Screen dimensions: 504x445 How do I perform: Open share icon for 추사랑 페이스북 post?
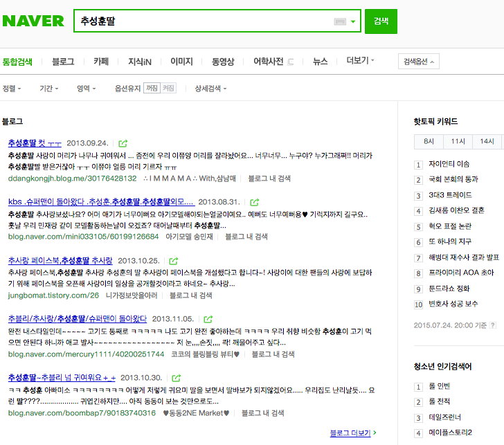click(x=174, y=261)
